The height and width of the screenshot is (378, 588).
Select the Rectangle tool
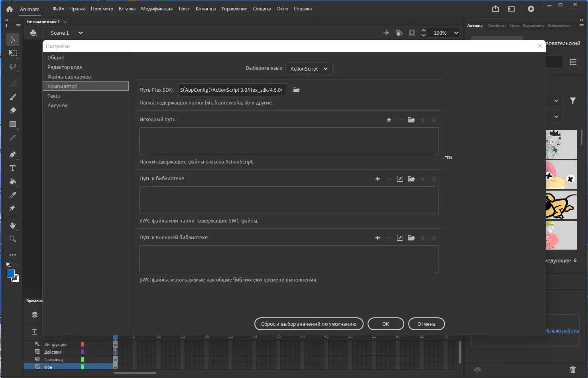pyautogui.click(x=13, y=124)
